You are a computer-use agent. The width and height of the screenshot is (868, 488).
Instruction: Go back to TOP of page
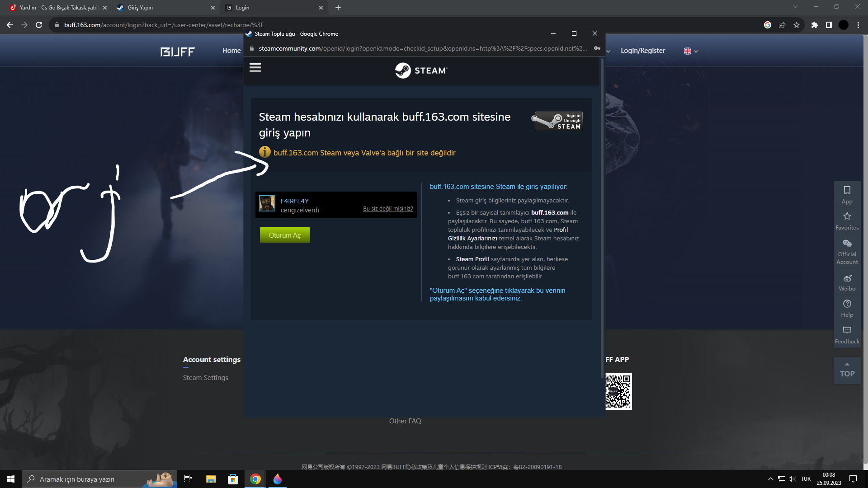[x=847, y=371]
